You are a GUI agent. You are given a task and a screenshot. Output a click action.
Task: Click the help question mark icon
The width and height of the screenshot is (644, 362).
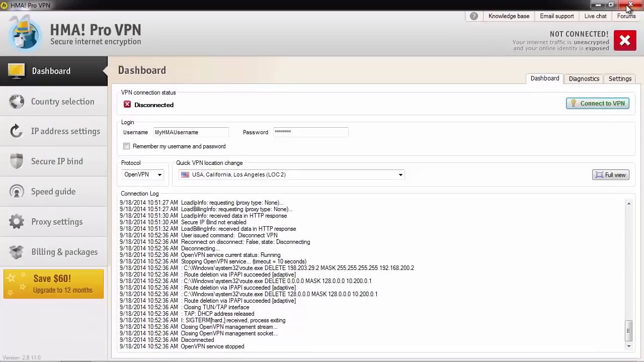473,16
